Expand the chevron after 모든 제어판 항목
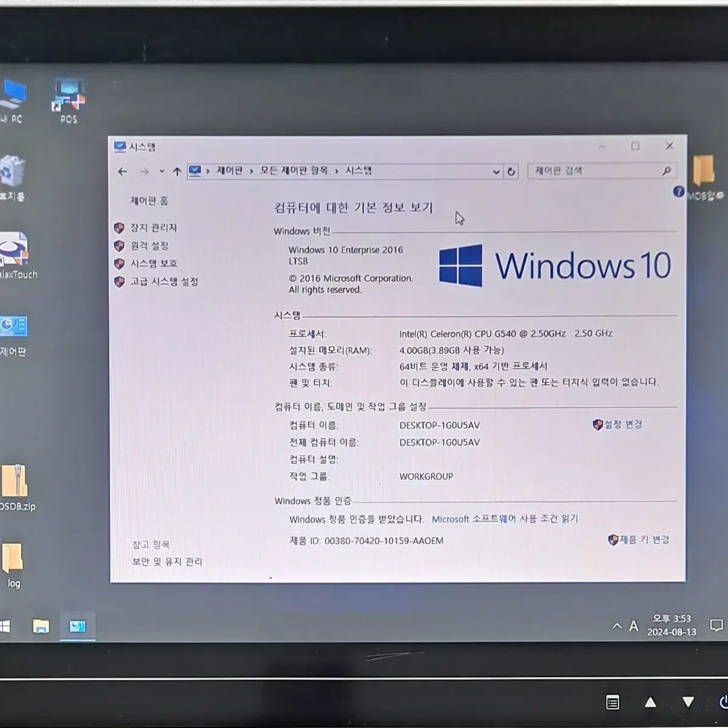 tap(337, 171)
